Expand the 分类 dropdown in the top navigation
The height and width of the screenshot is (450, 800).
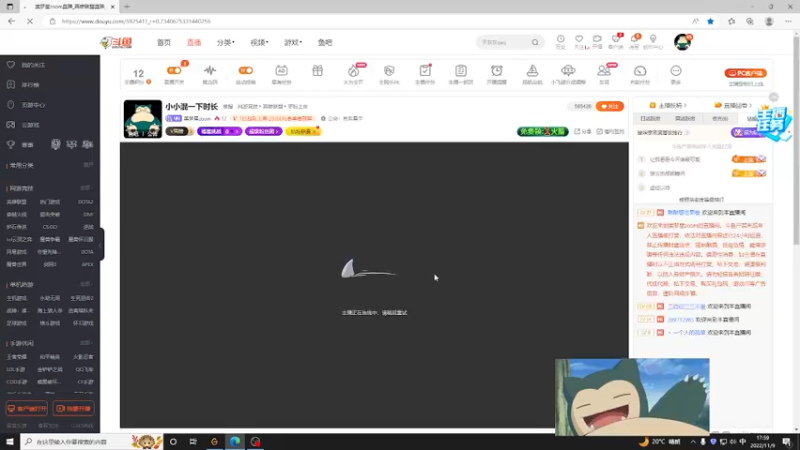click(226, 42)
